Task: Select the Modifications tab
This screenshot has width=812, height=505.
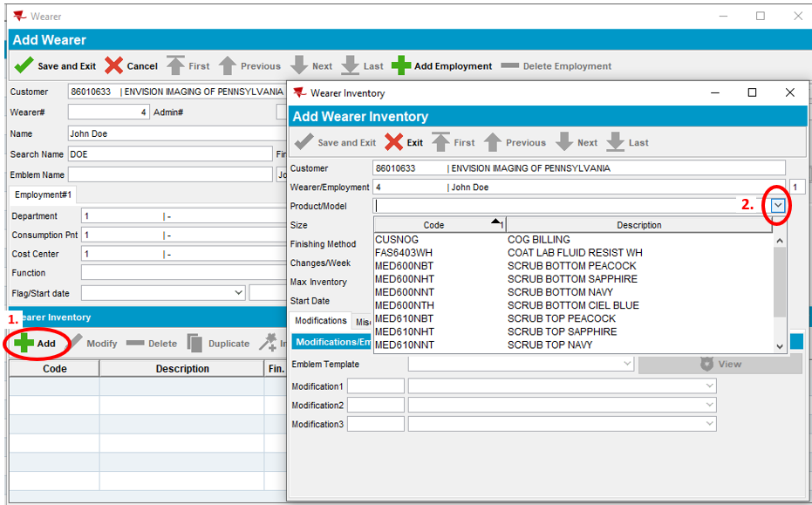Action: (321, 321)
